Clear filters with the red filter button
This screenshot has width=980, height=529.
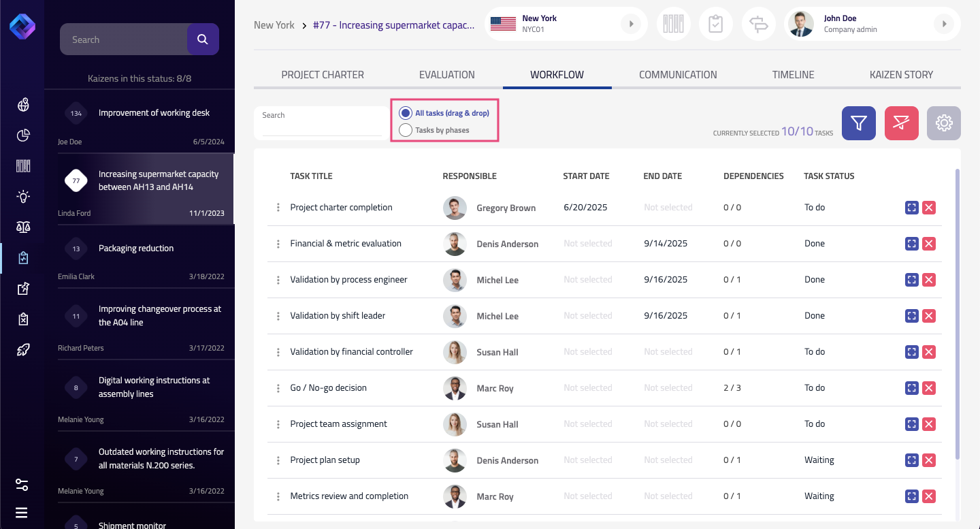(902, 123)
